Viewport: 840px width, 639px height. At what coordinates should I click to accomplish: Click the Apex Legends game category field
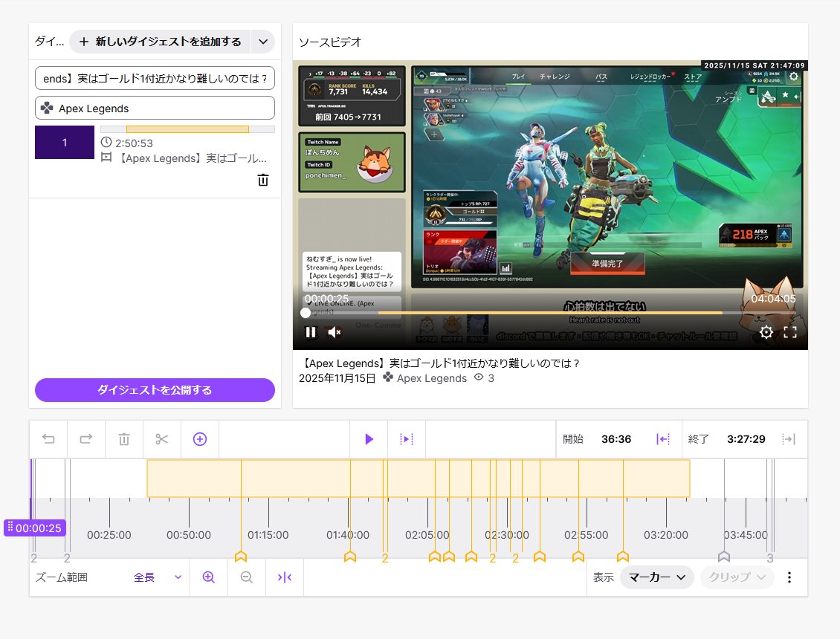pyautogui.click(x=155, y=108)
